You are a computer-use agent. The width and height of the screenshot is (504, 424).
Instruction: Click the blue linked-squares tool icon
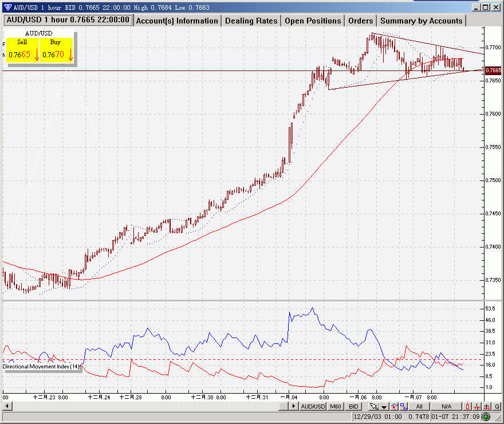pos(404,406)
